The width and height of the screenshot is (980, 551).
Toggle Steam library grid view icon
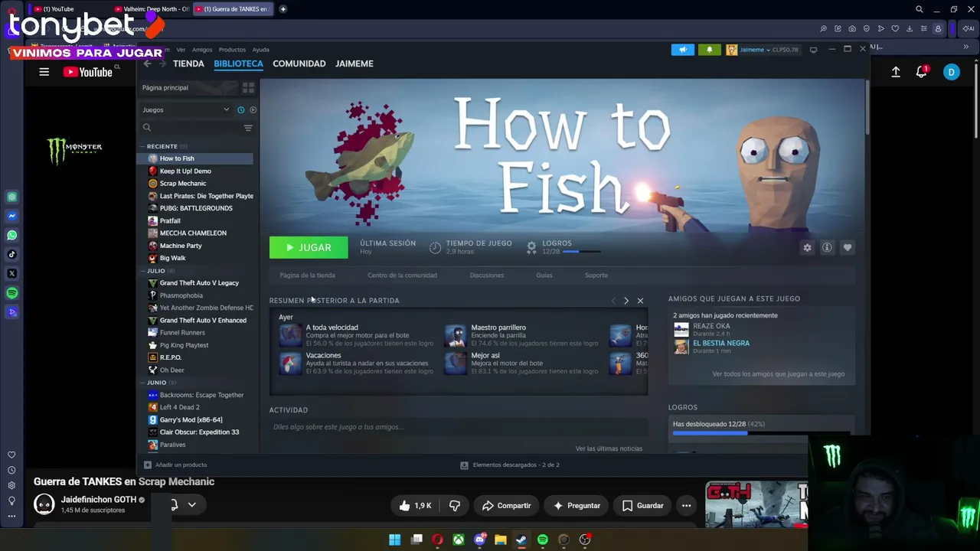pyautogui.click(x=248, y=87)
